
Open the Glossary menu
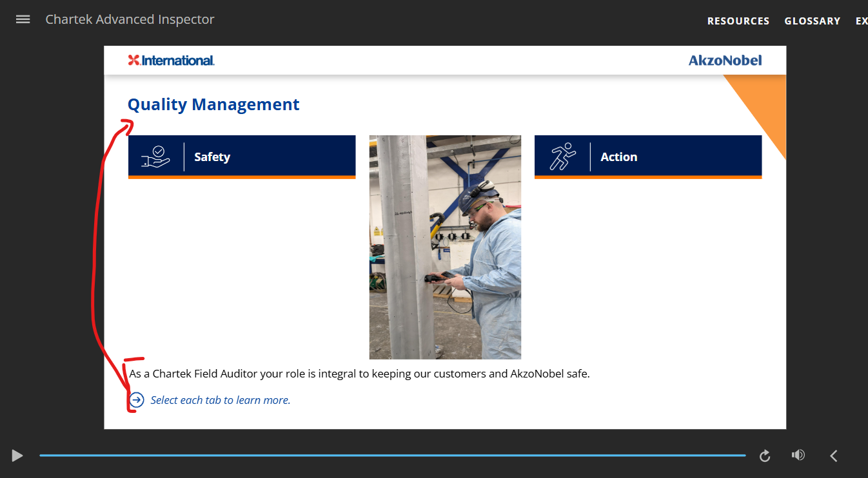click(813, 21)
